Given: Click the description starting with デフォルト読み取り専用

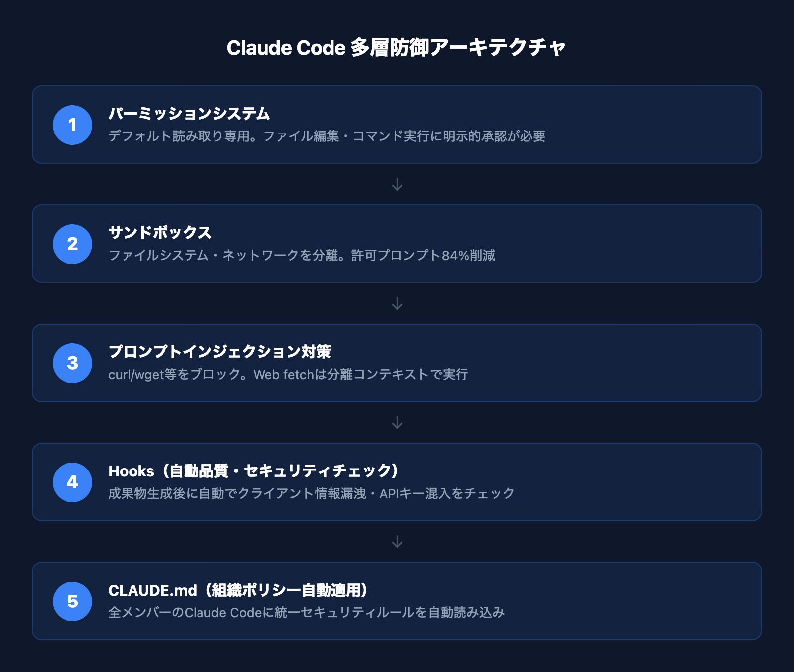Looking at the screenshot, I should click(327, 136).
